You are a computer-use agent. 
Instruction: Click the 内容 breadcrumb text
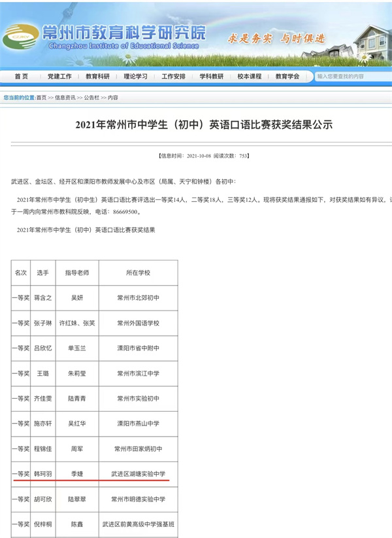point(113,98)
